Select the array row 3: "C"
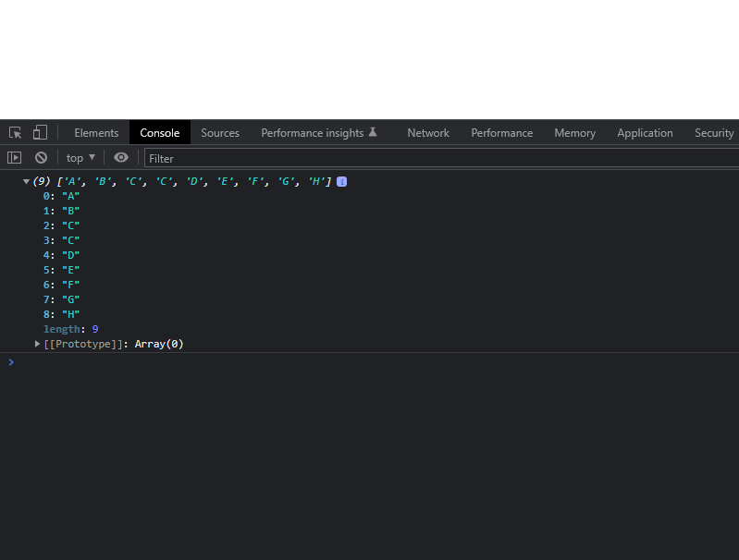The image size is (739, 560). click(x=61, y=240)
